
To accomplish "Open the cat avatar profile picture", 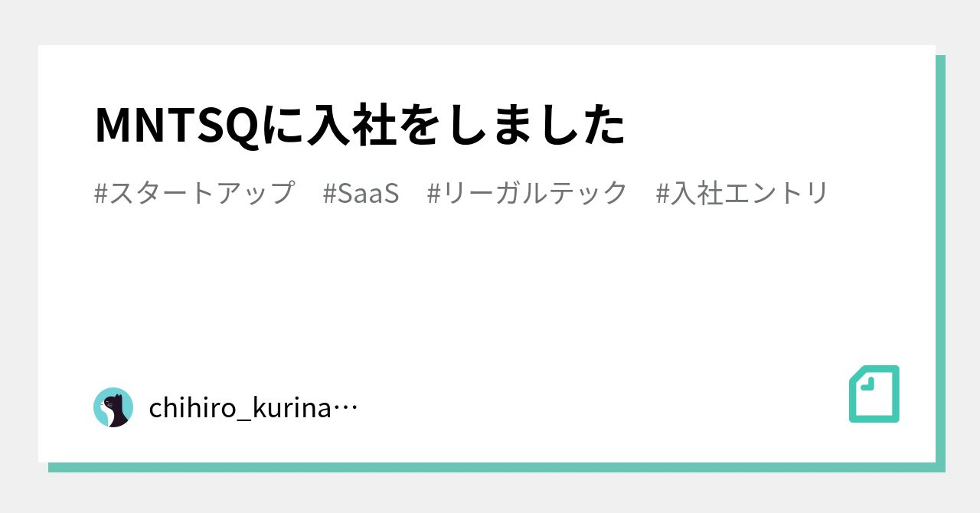I will pyautogui.click(x=113, y=407).
